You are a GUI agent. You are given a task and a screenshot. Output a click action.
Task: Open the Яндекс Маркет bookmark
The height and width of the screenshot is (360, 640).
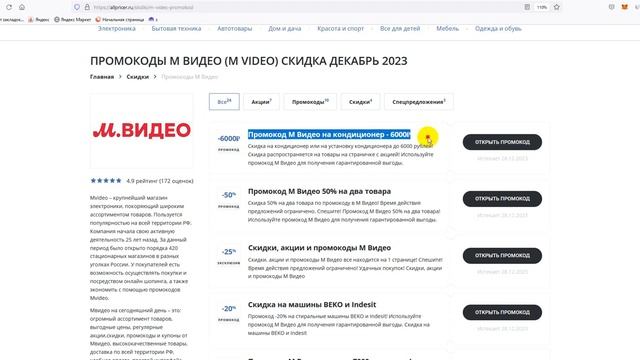[73, 20]
